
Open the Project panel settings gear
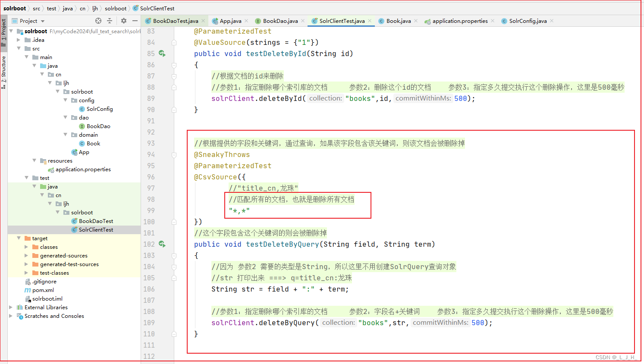click(x=123, y=20)
